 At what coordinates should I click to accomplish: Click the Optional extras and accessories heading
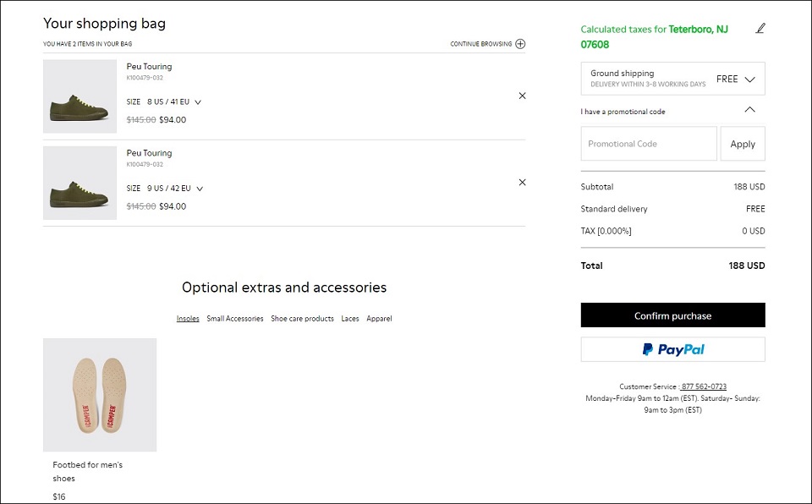click(x=284, y=288)
